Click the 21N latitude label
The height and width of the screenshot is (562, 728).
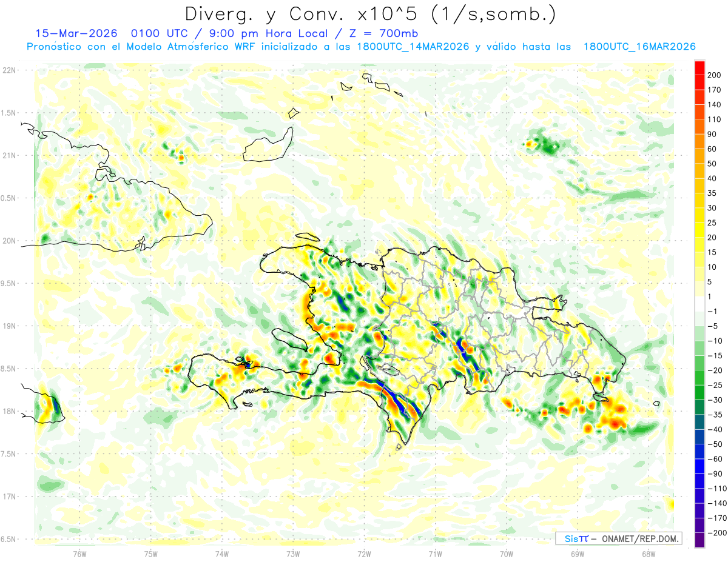click(10, 155)
